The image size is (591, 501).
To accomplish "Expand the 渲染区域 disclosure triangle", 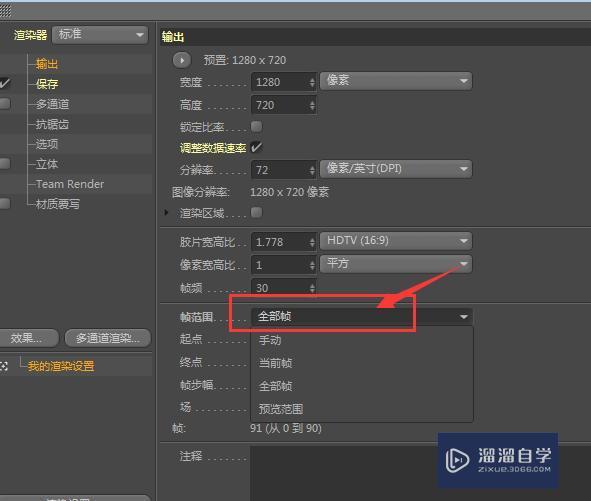I will click(166, 213).
